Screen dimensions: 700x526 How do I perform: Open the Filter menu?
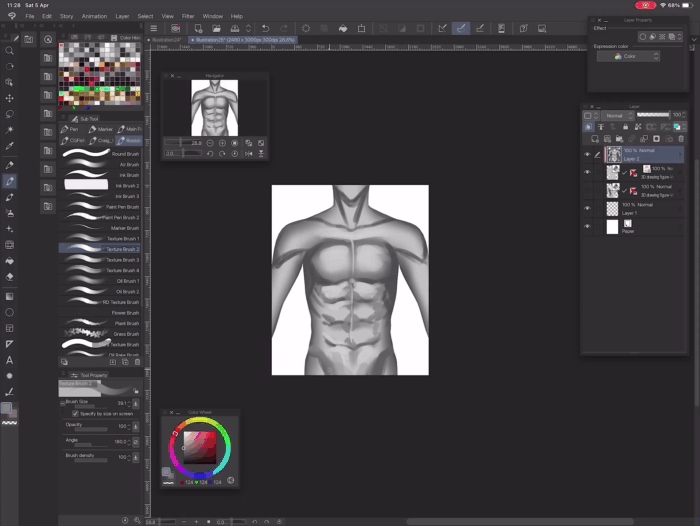pos(188,16)
